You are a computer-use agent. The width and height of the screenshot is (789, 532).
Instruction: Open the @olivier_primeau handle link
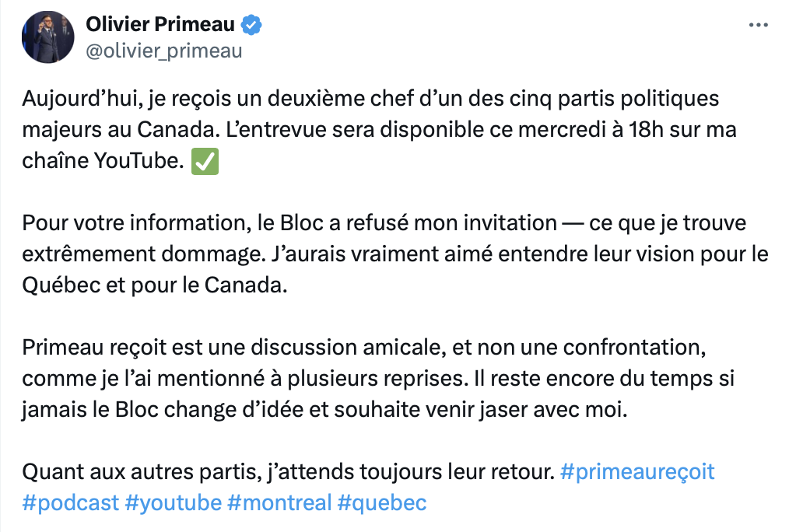164,51
